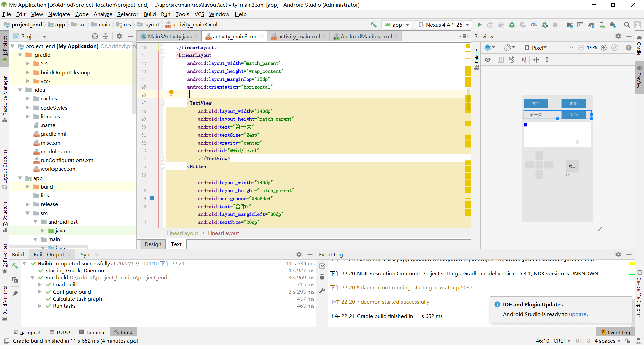The image size is (644, 345).
Task: Toggle the Gradle side tool window
Action: pyautogui.click(x=639, y=46)
